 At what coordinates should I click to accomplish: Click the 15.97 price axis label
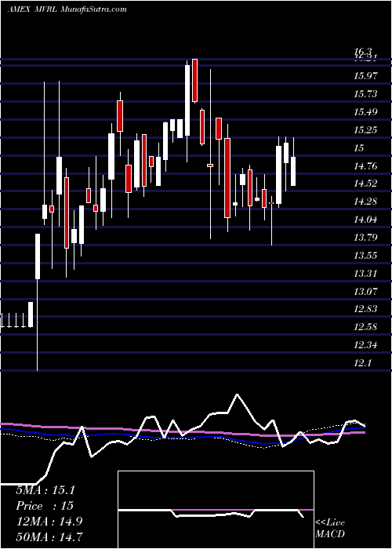click(366, 76)
